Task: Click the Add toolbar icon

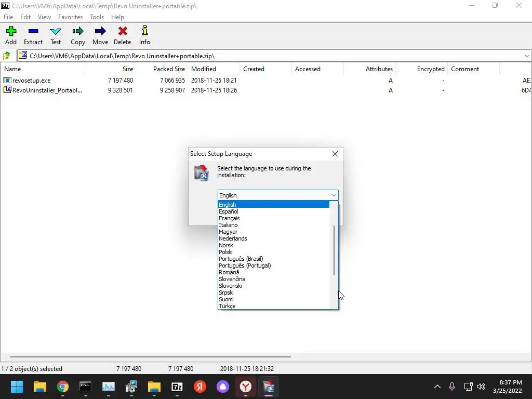Action: click(x=11, y=32)
